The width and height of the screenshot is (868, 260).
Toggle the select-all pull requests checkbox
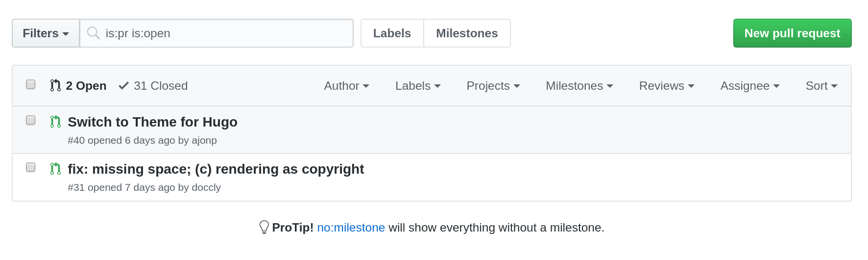[x=31, y=84]
